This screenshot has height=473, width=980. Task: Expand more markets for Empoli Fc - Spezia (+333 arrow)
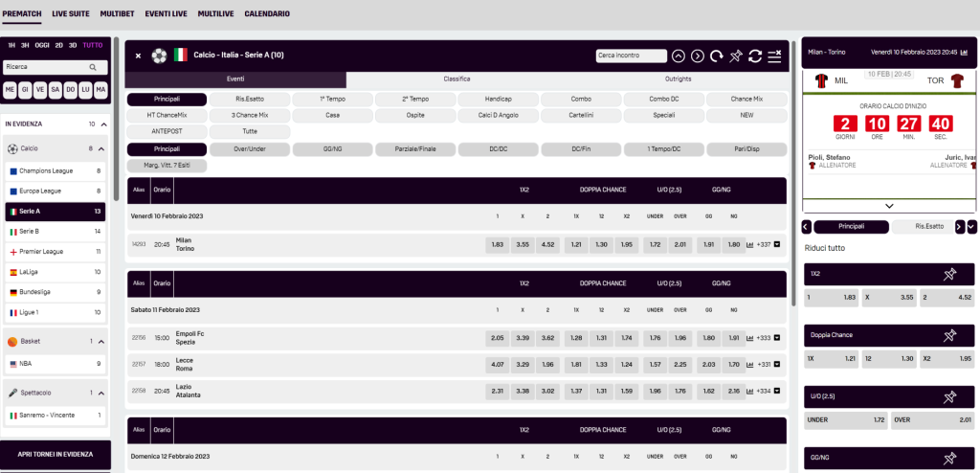click(777, 338)
